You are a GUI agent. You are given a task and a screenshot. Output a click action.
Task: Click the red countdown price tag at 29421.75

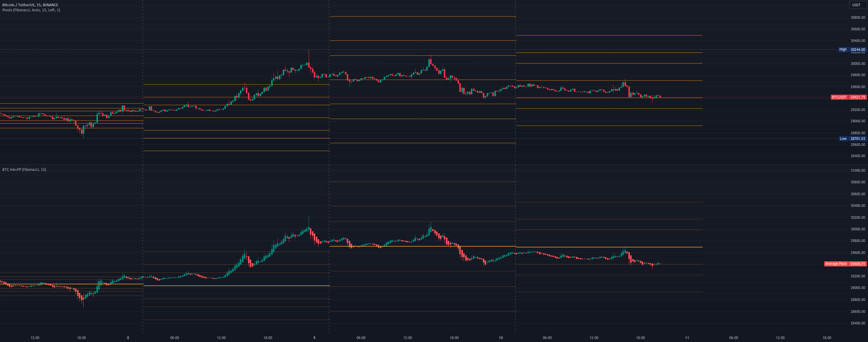point(857,97)
